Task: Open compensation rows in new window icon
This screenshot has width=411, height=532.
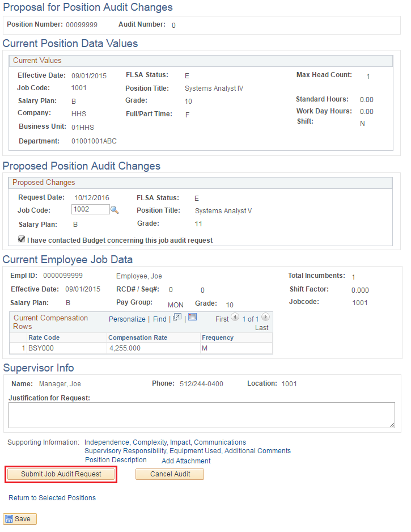Action: point(177,318)
